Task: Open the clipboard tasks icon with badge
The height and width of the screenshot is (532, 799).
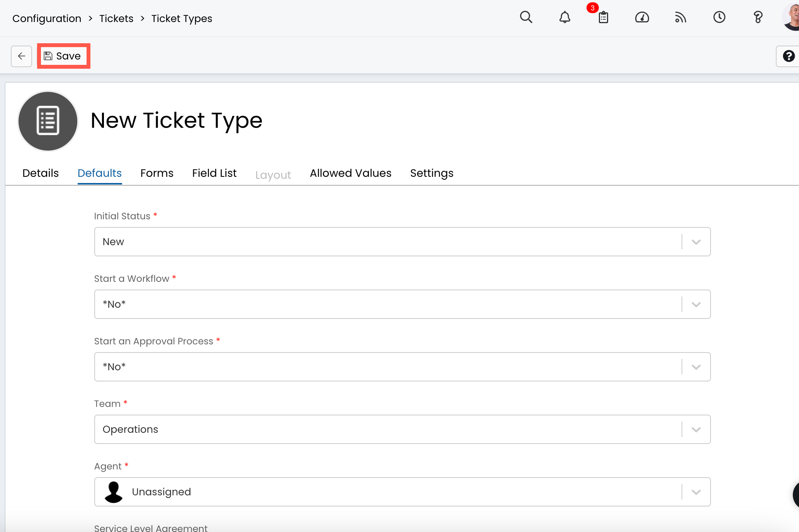Action: click(x=603, y=17)
